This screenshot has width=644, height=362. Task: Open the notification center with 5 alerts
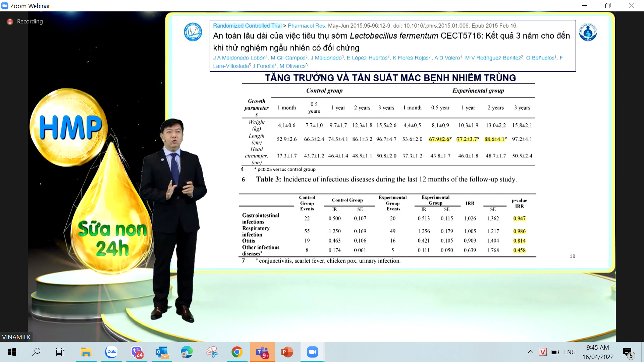[628, 353]
